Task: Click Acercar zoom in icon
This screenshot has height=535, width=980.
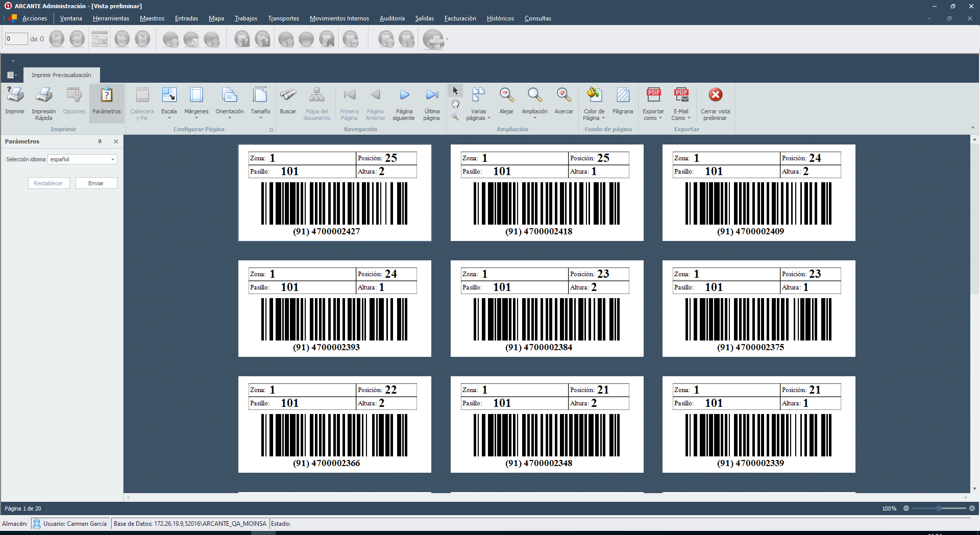Action: point(564,95)
